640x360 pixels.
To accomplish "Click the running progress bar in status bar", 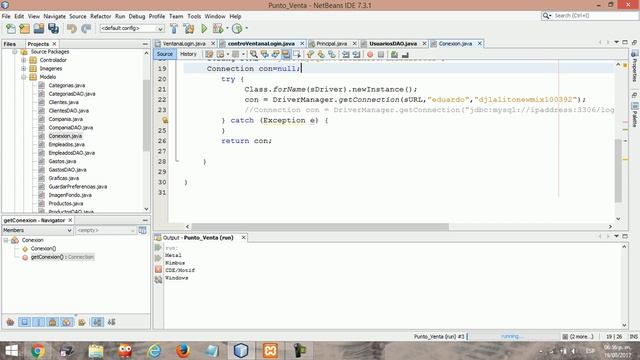I will 513,337.
